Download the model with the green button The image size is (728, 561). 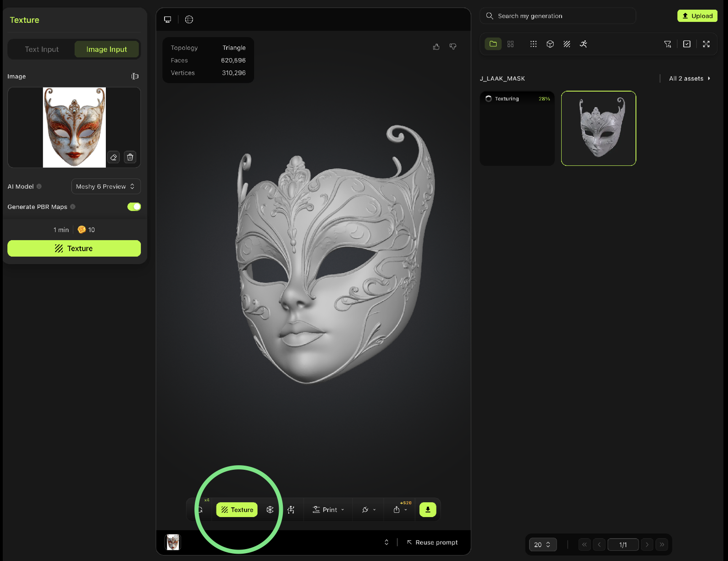[428, 510]
